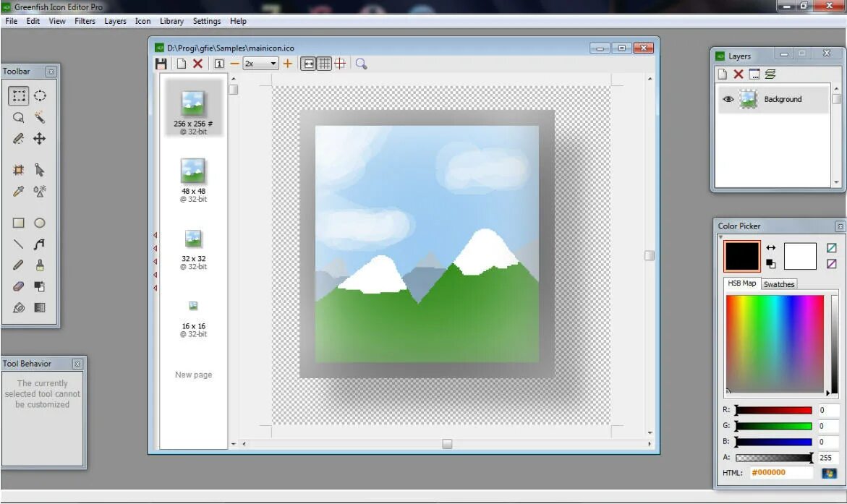Click New page in the page list
The image size is (847, 504).
(192, 375)
